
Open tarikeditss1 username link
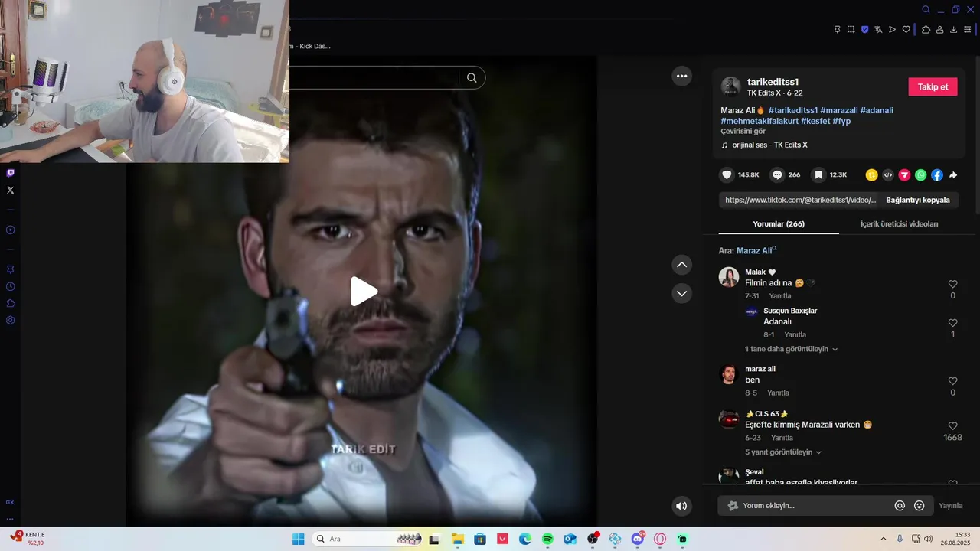(773, 82)
